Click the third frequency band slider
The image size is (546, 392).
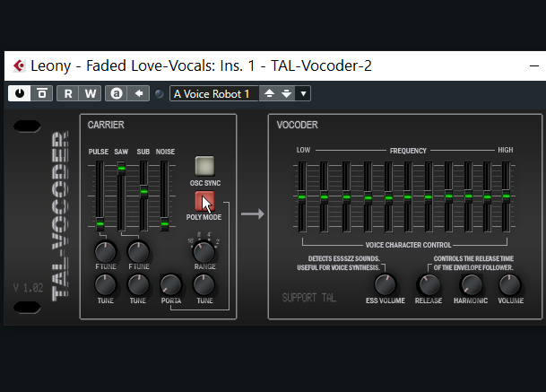tap(346, 197)
